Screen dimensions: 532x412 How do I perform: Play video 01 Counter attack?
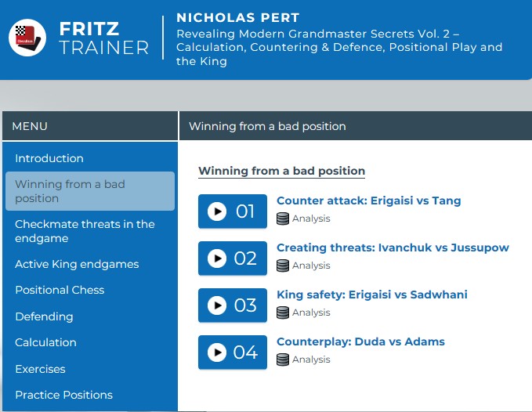[233, 211]
